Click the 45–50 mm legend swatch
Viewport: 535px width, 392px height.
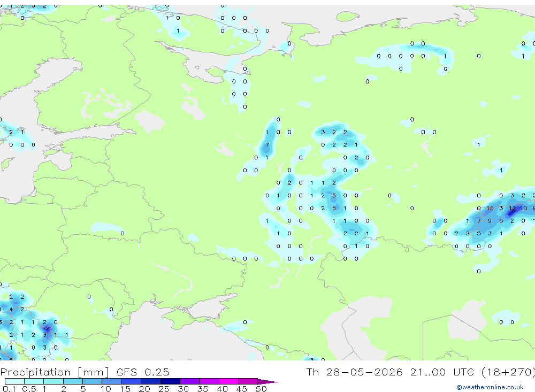248,381
